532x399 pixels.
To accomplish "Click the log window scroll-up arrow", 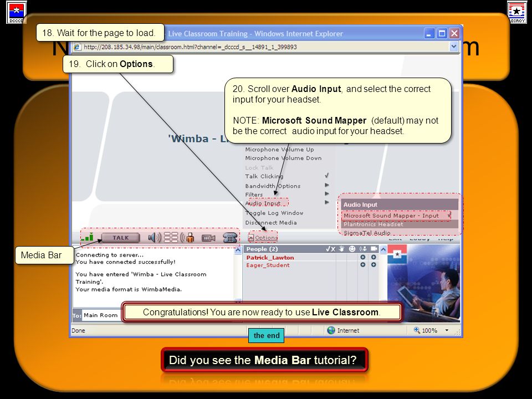I will [238, 250].
